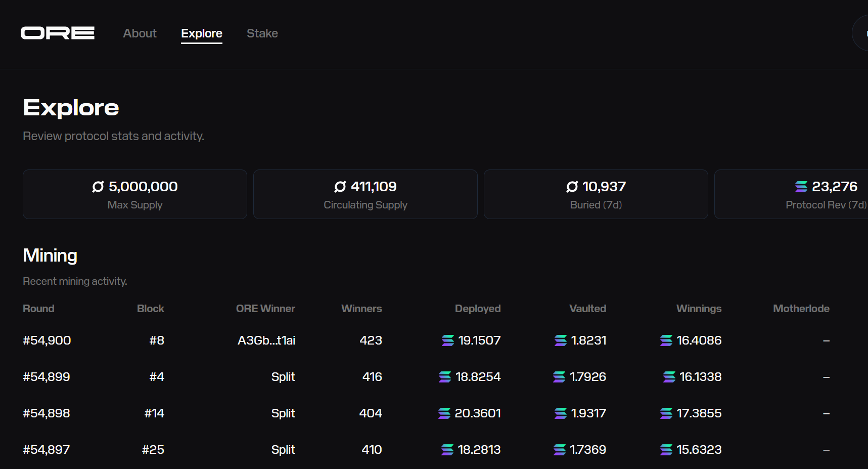Click winners count 423

pyautogui.click(x=371, y=340)
